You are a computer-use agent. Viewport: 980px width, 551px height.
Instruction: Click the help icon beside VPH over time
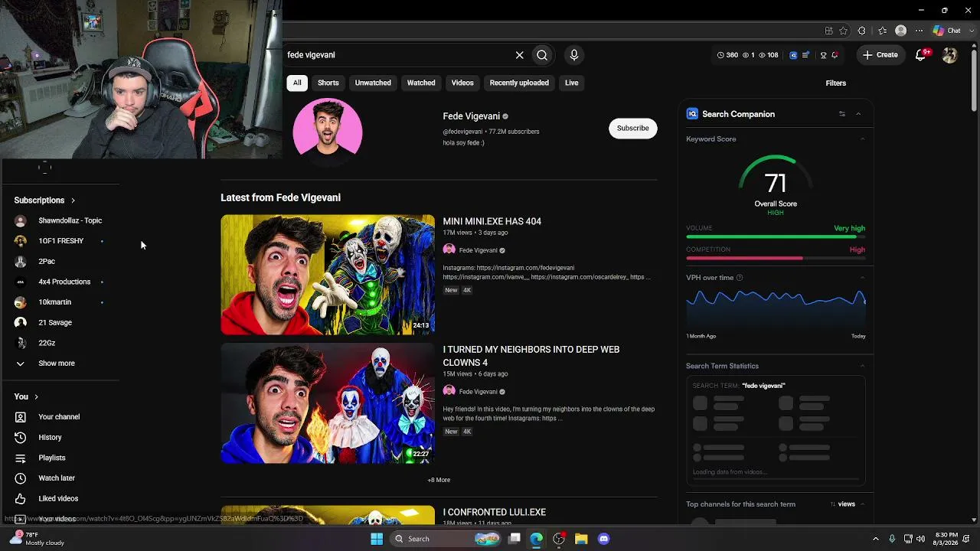pyautogui.click(x=739, y=278)
